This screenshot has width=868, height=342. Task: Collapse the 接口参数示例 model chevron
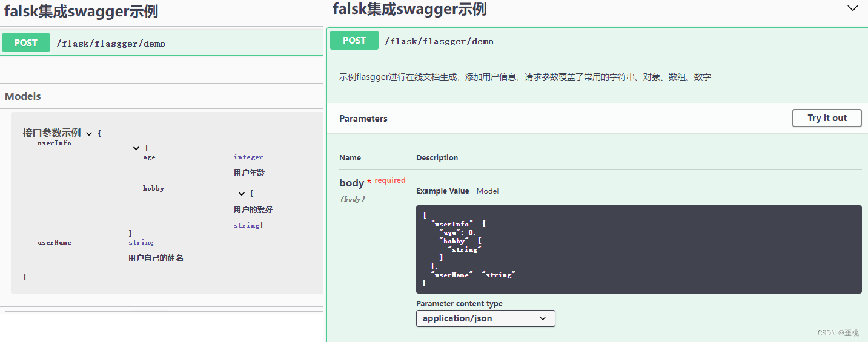click(x=89, y=134)
